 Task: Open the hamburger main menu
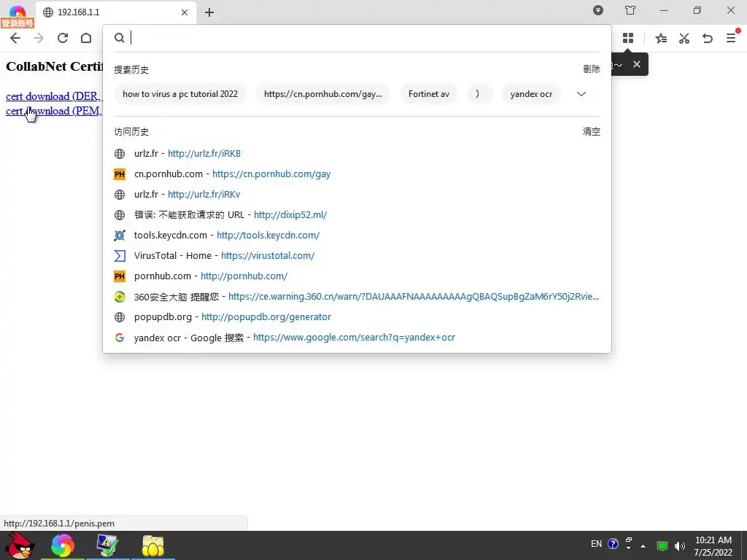pyautogui.click(x=731, y=38)
